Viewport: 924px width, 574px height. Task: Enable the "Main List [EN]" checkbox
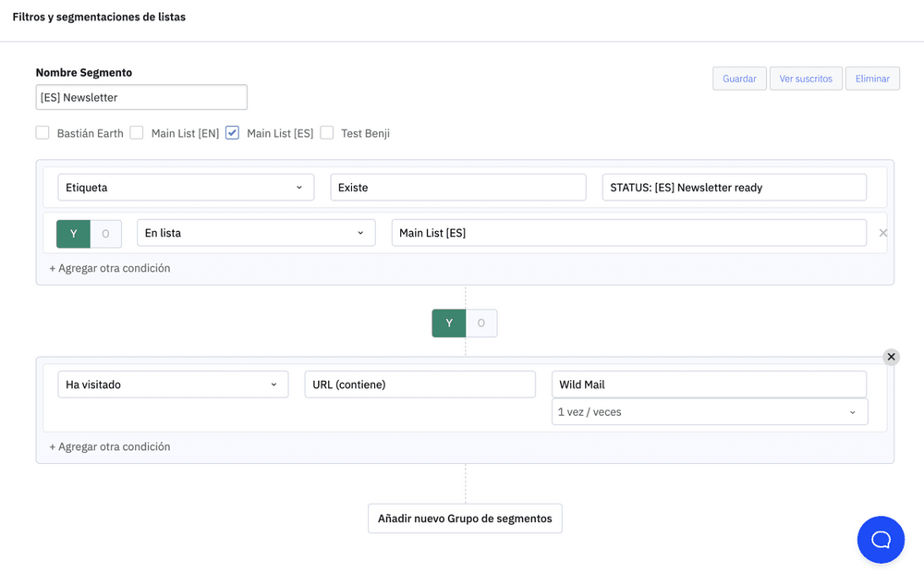tap(137, 132)
